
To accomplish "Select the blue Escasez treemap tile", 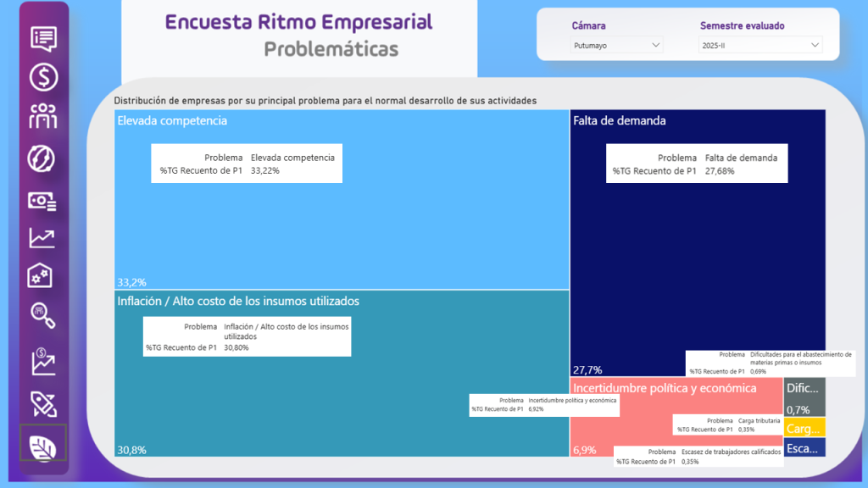I will (x=804, y=448).
